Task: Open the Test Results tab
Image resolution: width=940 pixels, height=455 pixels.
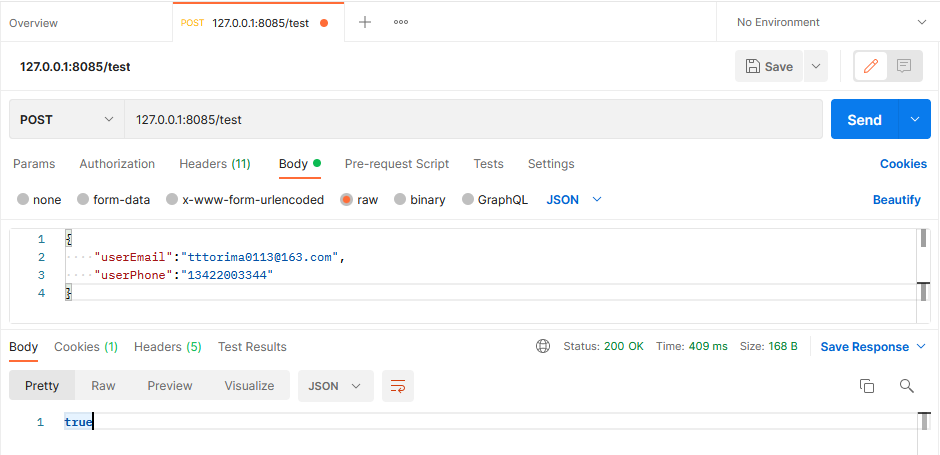Action: click(x=252, y=346)
